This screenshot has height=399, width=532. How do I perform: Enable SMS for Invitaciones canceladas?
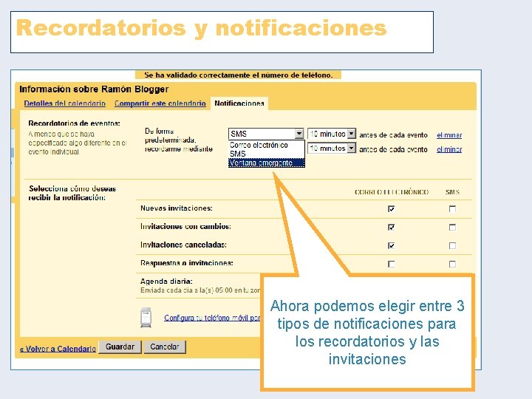pyautogui.click(x=452, y=245)
